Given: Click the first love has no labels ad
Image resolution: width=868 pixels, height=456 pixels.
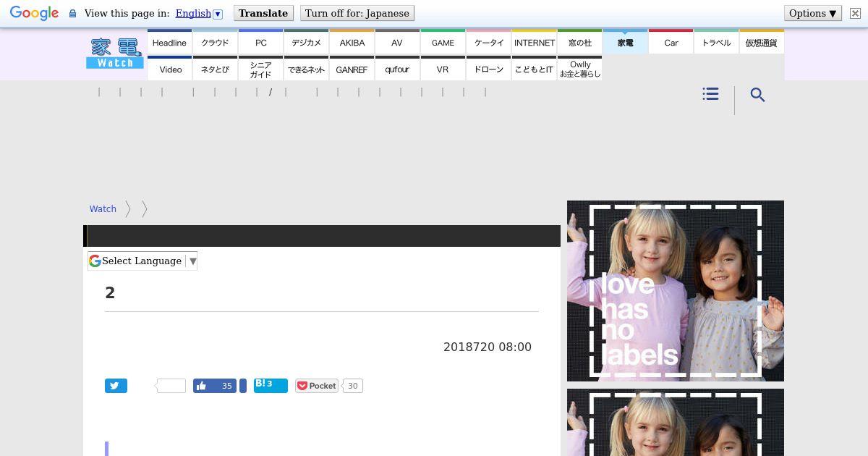Looking at the screenshot, I should click(x=676, y=291).
